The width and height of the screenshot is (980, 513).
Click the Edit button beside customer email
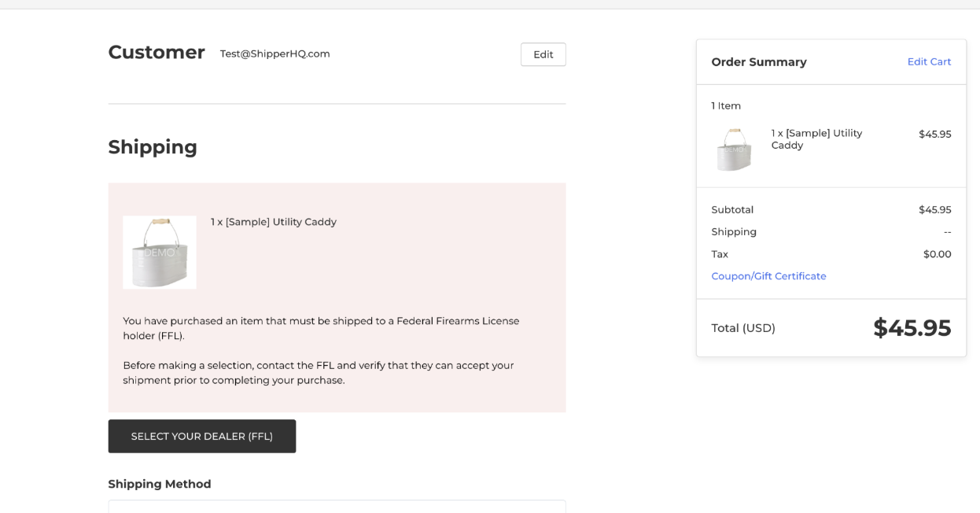coord(543,54)
